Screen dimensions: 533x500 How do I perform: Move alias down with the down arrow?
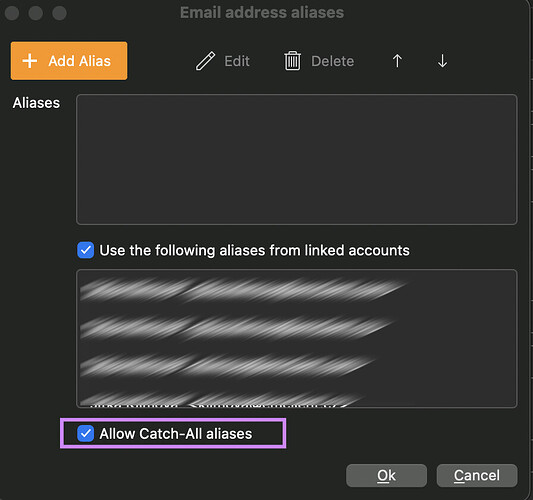[x=442, y=61]
